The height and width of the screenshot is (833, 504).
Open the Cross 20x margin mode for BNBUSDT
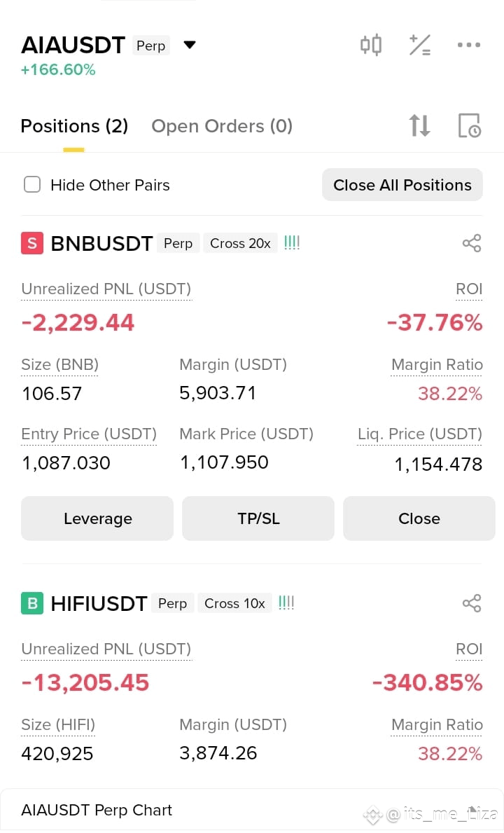point(240,243)
